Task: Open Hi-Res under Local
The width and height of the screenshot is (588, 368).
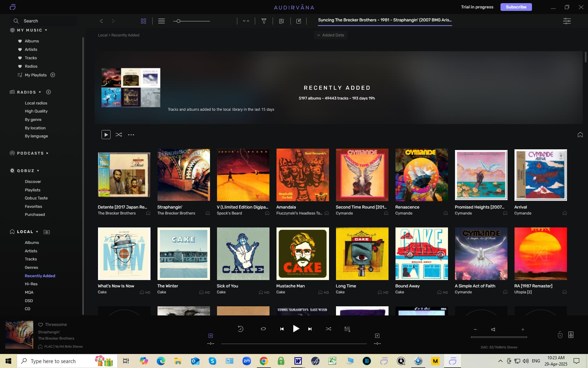Action: tap(31, 284)
